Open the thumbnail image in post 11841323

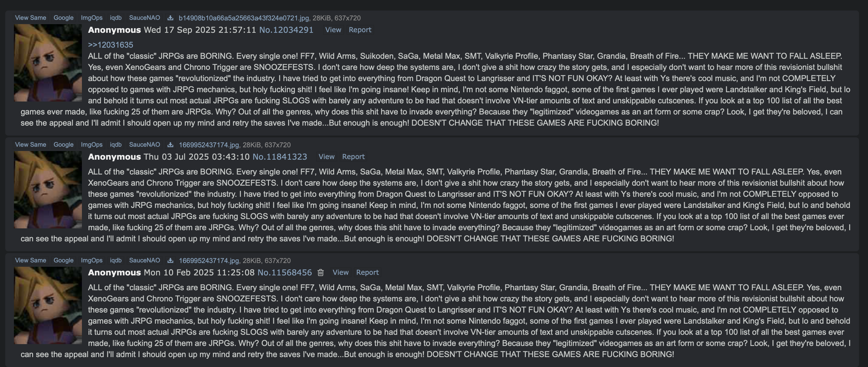48,190
